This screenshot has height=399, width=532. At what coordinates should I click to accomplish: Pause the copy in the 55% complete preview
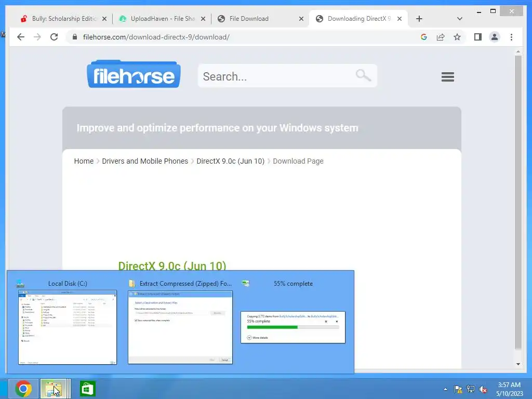click(x=326, y=321)
